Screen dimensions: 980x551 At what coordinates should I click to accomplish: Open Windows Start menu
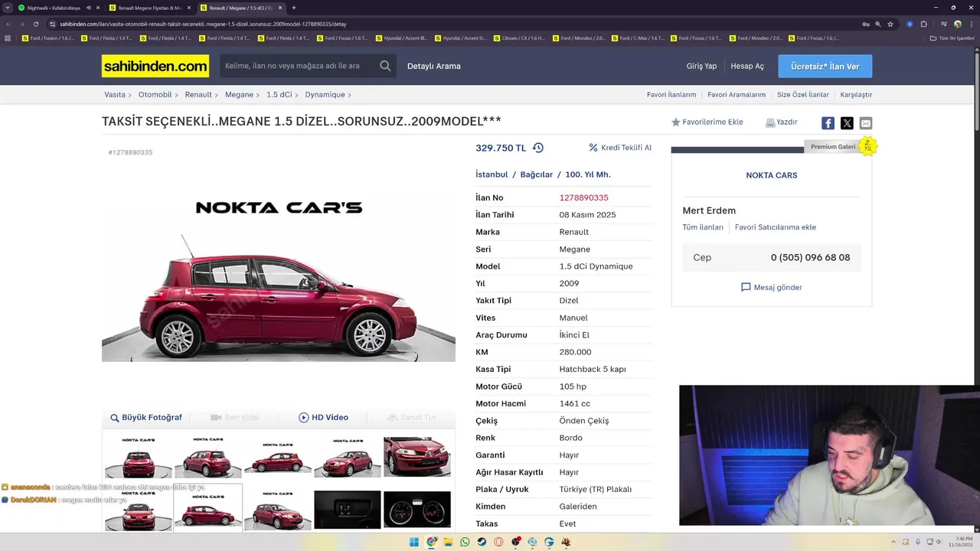click(x=414, y=542)
